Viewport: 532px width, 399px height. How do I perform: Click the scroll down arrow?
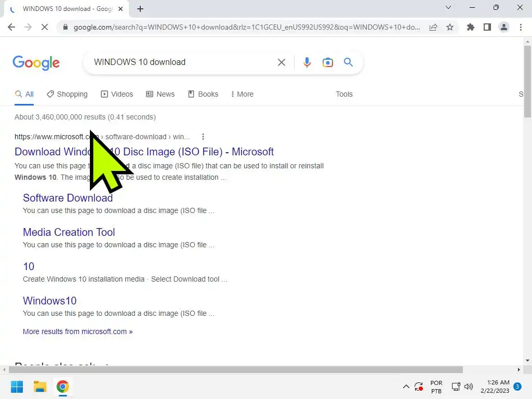(x=527, y=361)
